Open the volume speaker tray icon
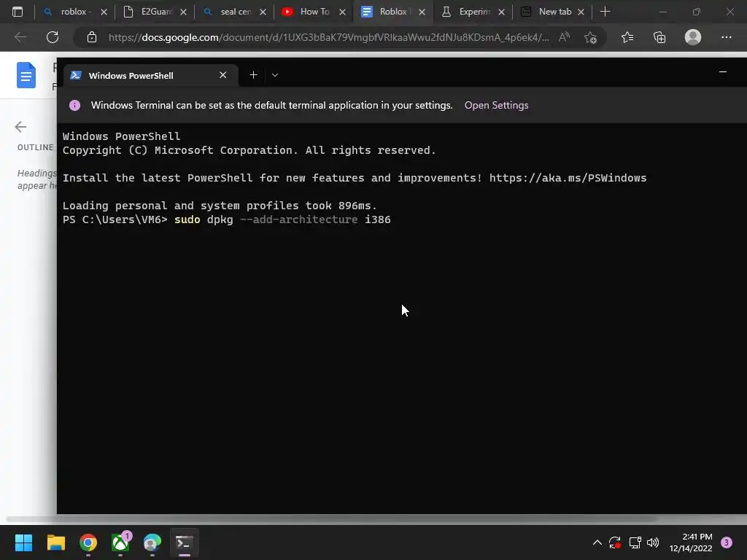Image resolution: width=747 pixels, height=560 pixels. (653, 542)
